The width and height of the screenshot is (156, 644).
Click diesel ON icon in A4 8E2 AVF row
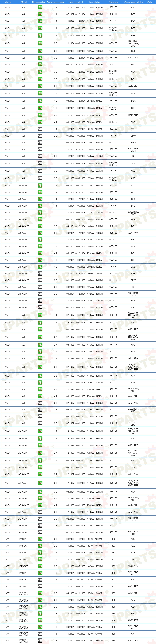tap(40, 129)
